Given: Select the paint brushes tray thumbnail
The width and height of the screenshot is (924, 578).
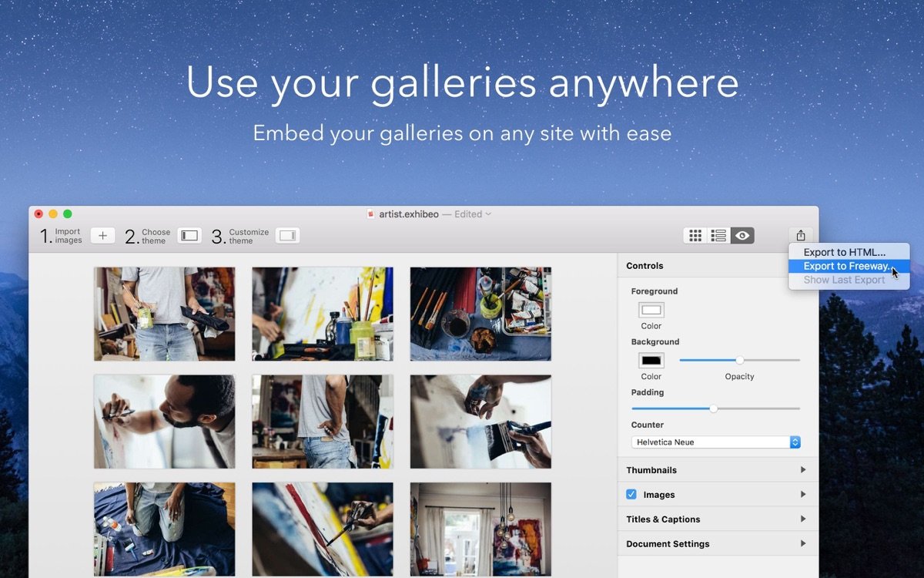Looking at the screenshot, I should pos(480,314).
